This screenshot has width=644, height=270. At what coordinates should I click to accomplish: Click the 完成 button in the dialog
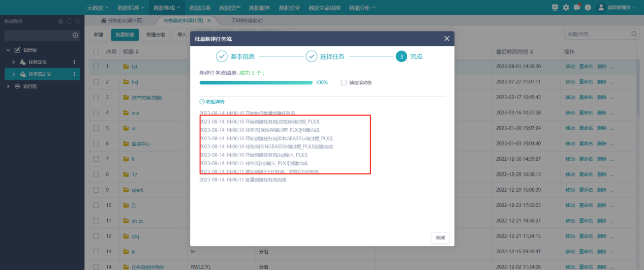pyautogui.click(x=440, y=237)
